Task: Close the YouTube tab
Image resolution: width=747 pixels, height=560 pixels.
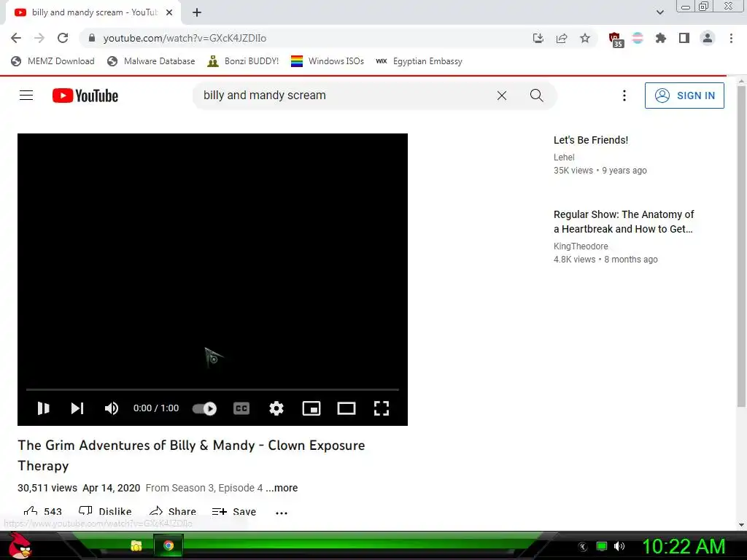Action: coord(169,13)
